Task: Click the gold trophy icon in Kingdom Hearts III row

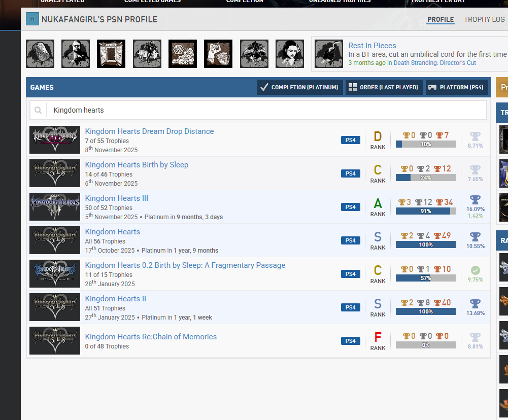Action: point(402,202)
